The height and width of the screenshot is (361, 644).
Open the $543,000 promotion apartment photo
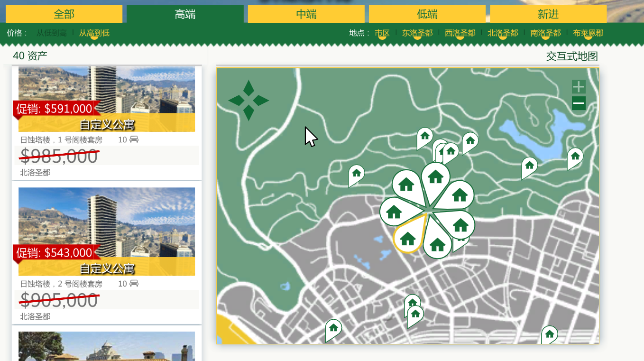pyautogui.click(x=107, y=231)
